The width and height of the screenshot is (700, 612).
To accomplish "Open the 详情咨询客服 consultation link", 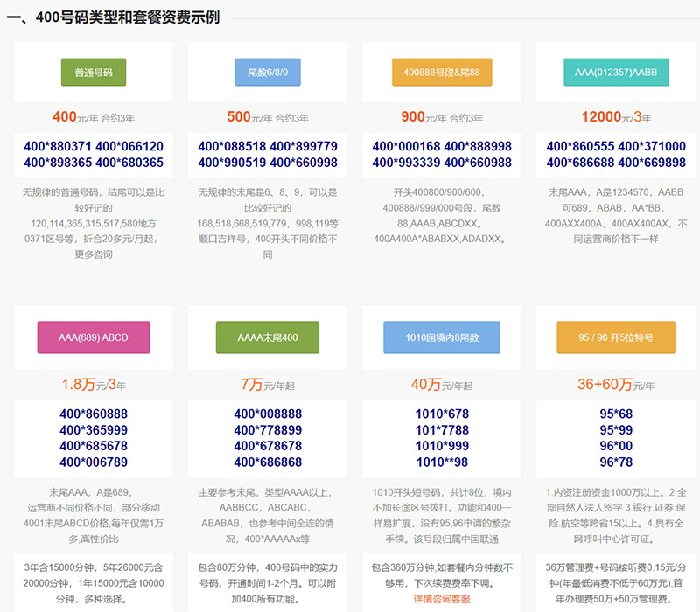I will 441,600.
